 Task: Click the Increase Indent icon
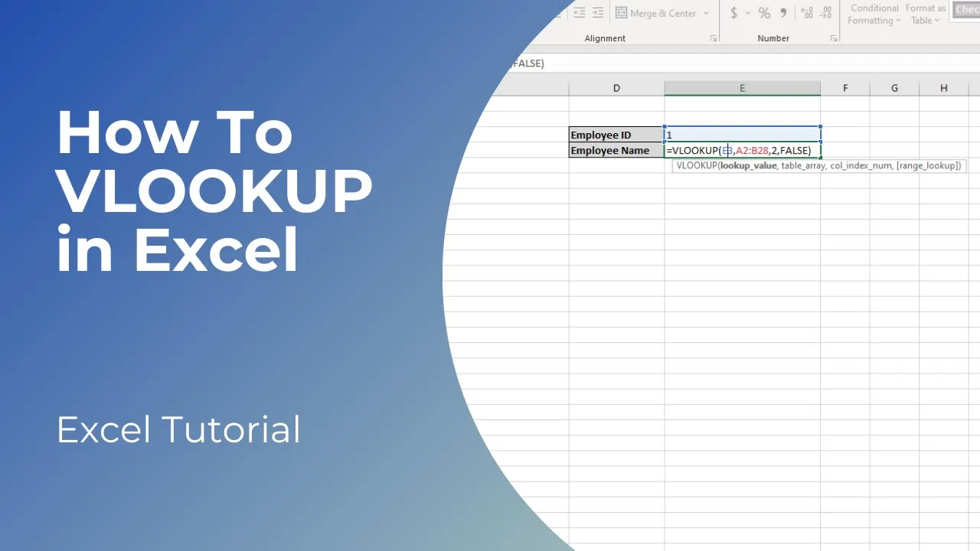click(598, 13)
